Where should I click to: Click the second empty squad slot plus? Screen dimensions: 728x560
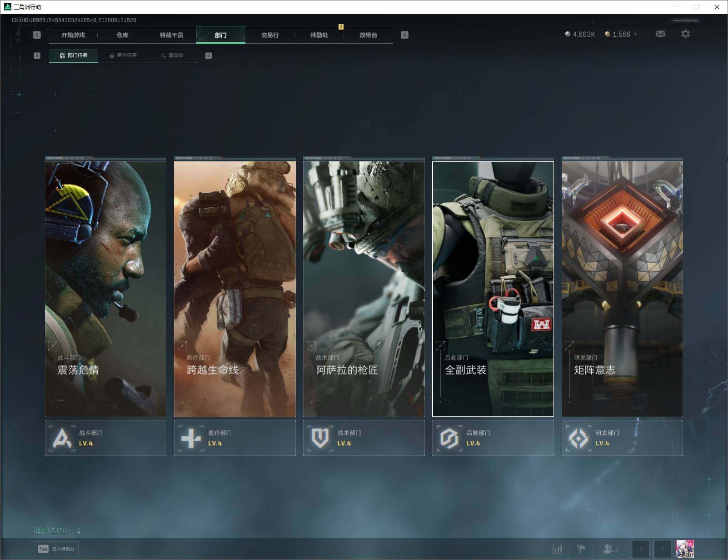663,549
